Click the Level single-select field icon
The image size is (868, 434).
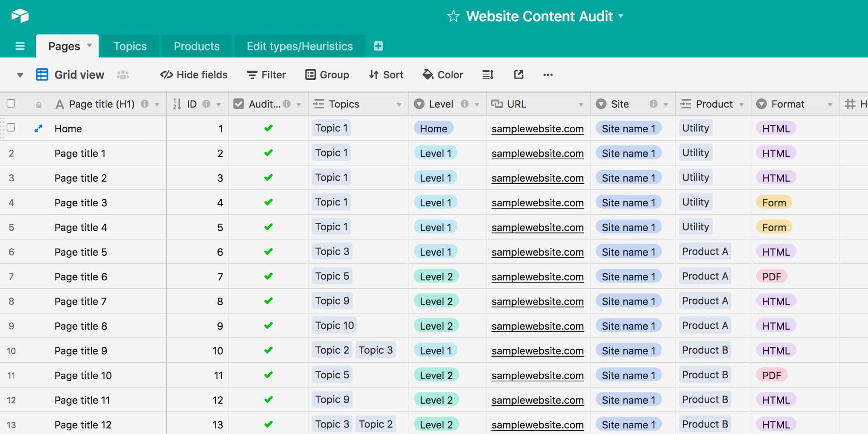[x=419, y=104]
